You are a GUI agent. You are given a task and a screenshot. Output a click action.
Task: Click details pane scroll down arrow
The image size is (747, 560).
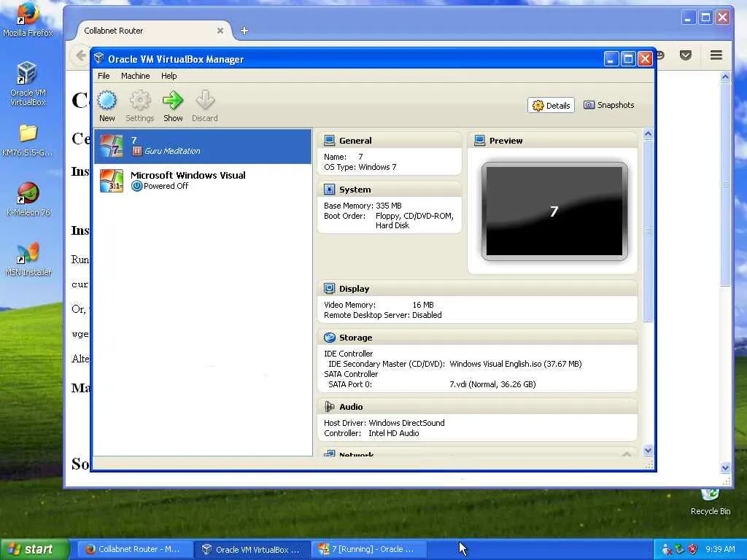tap(648, 450)
